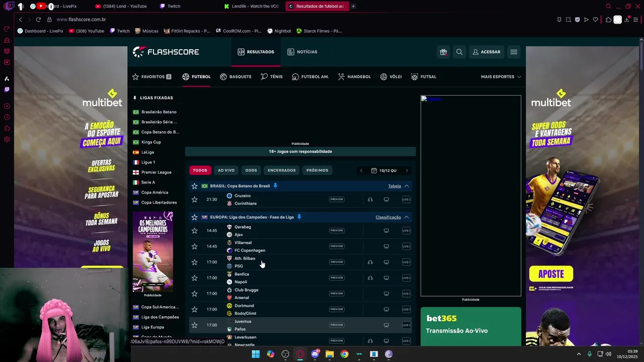644x362 pixels.
Task: Open Premier League in pinned leagues
Action: tap(156, 172)
